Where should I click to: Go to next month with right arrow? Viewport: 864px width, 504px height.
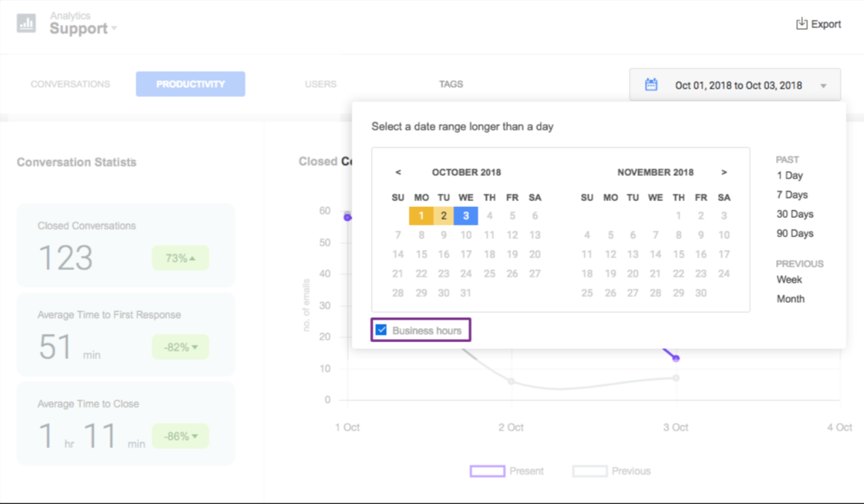coord(724,173)
